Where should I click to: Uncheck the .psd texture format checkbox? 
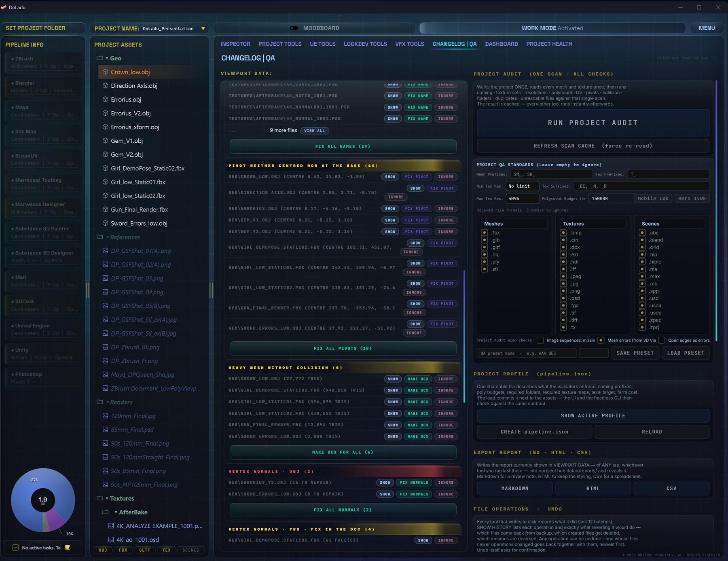click(x=563, y=298)
